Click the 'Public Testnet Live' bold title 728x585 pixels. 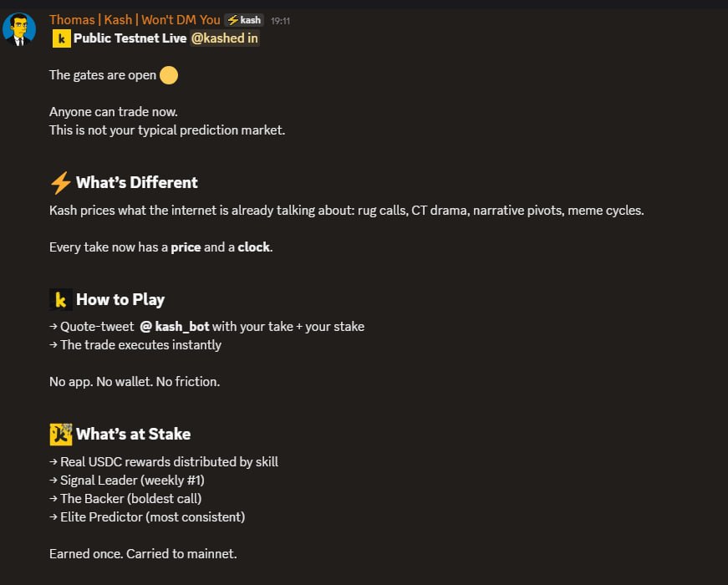click(130, 38)
